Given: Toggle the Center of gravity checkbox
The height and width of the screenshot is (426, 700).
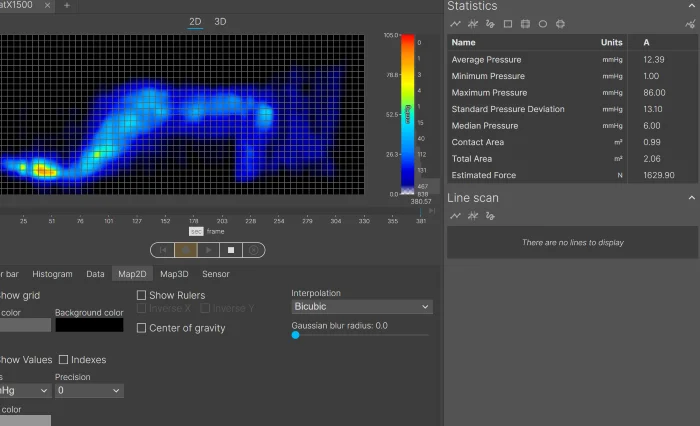Looking at the screenshot, I should (141, 328).
